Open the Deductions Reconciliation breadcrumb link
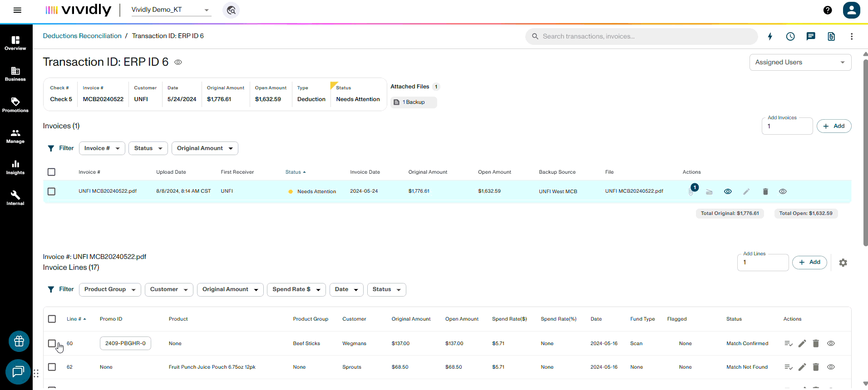This screenshot has width=868, height=390. (x=82, y=36)
